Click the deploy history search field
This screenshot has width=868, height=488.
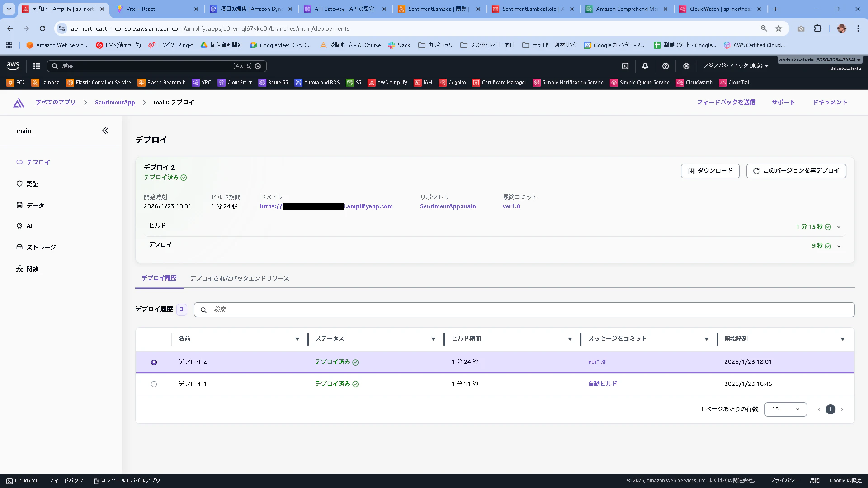click(x=524, y=310)
